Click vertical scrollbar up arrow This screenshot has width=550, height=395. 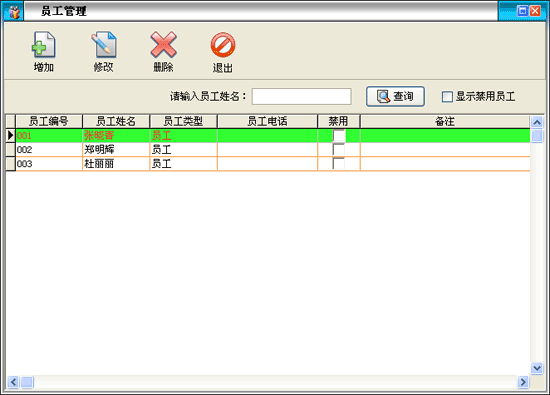(x=537, y=122)
